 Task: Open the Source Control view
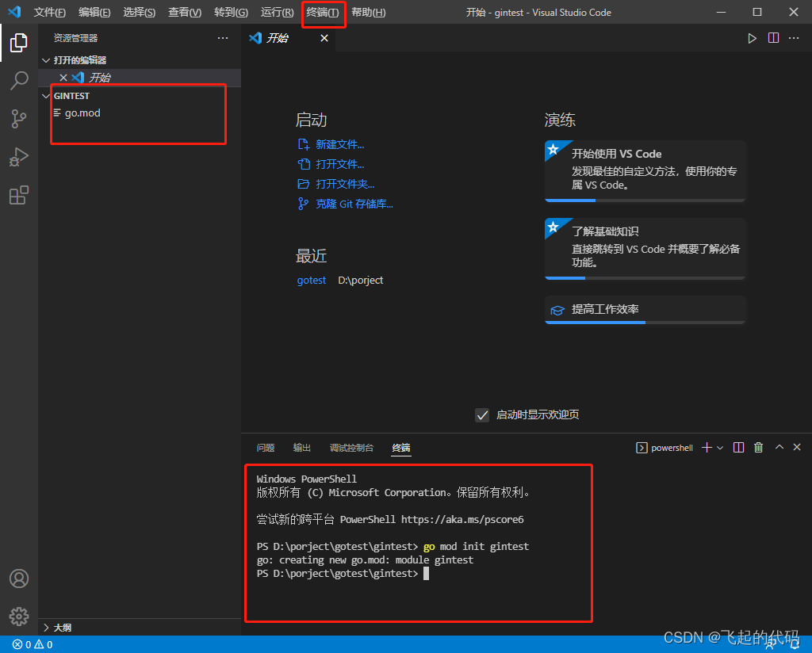tap(19, 119)
